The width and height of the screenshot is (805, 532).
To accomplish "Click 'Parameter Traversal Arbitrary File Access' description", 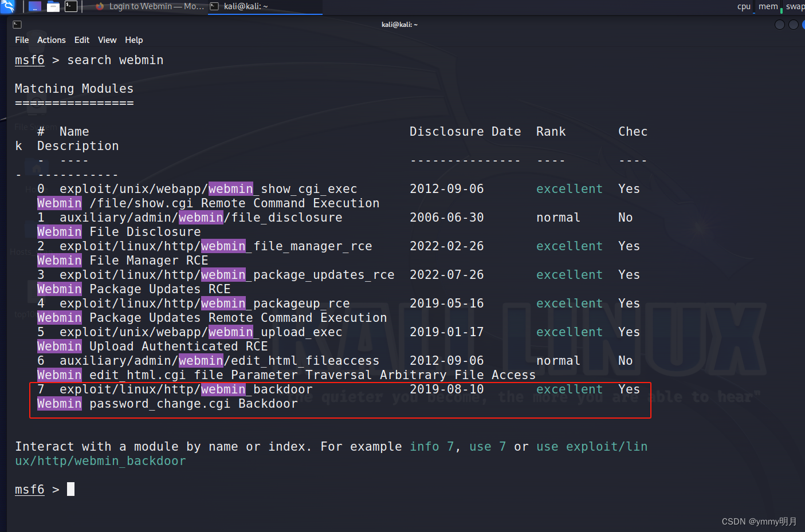I will [383, 375].
